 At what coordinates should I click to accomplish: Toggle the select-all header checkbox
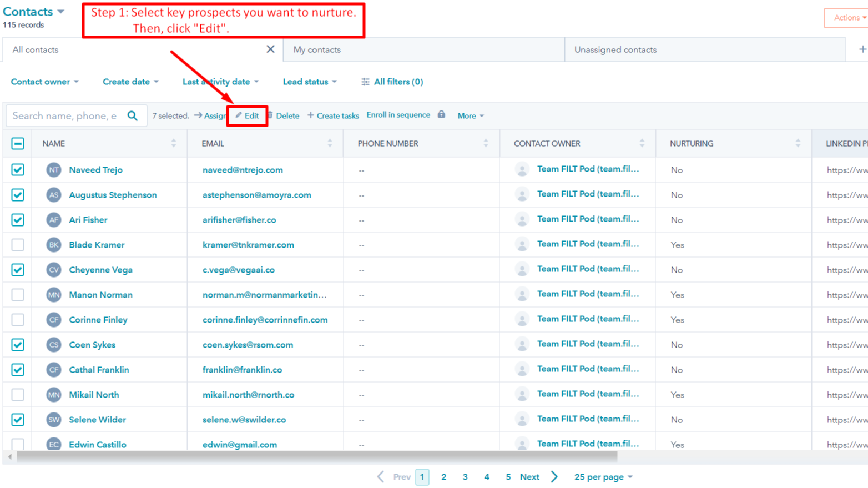[18, 143]
